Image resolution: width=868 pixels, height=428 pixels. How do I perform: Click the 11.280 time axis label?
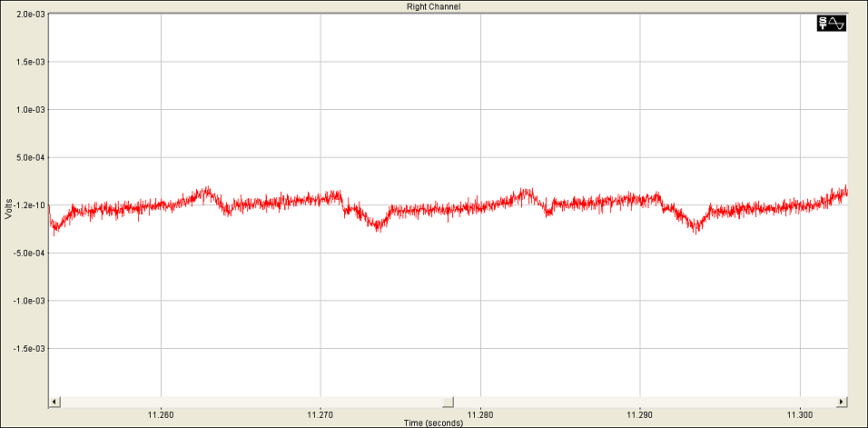point(480,415)
